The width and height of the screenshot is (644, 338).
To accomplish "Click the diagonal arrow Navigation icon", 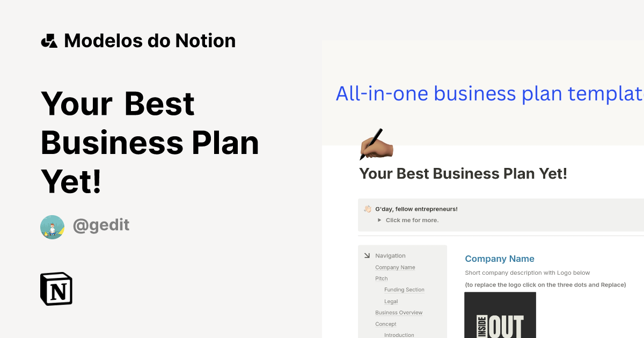I will (366, 255).
